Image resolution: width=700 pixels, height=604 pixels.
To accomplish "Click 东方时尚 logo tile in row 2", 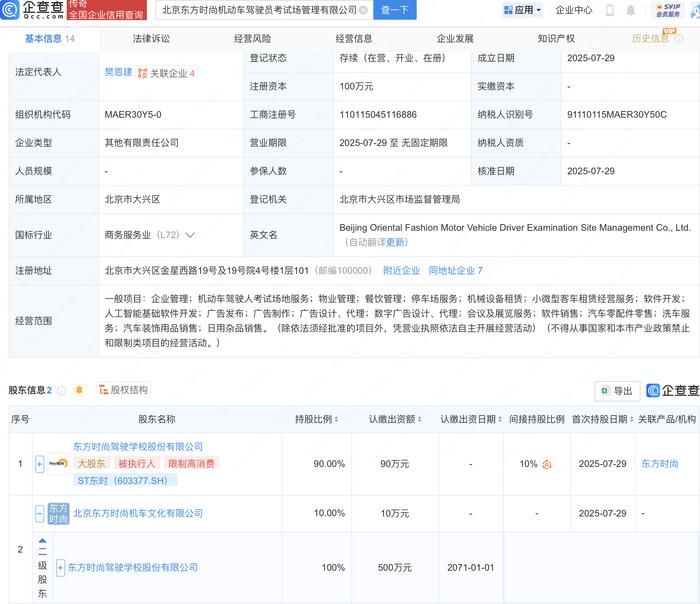I will [58, 514].
